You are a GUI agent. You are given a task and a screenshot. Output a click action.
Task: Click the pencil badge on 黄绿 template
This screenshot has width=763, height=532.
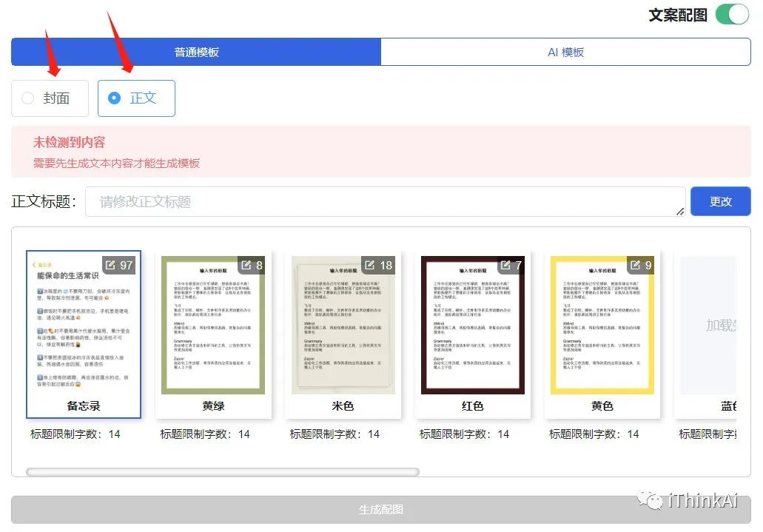click(x=247, y=265)
